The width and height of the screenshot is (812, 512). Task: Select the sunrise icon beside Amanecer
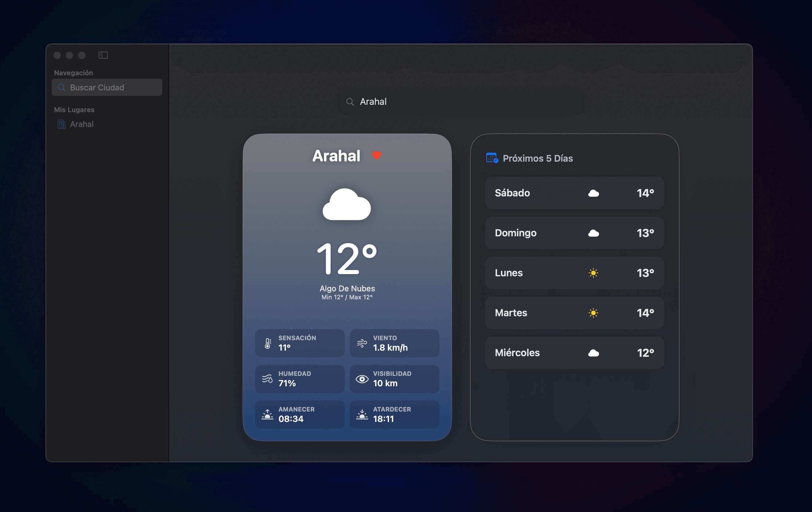[267, 415]
